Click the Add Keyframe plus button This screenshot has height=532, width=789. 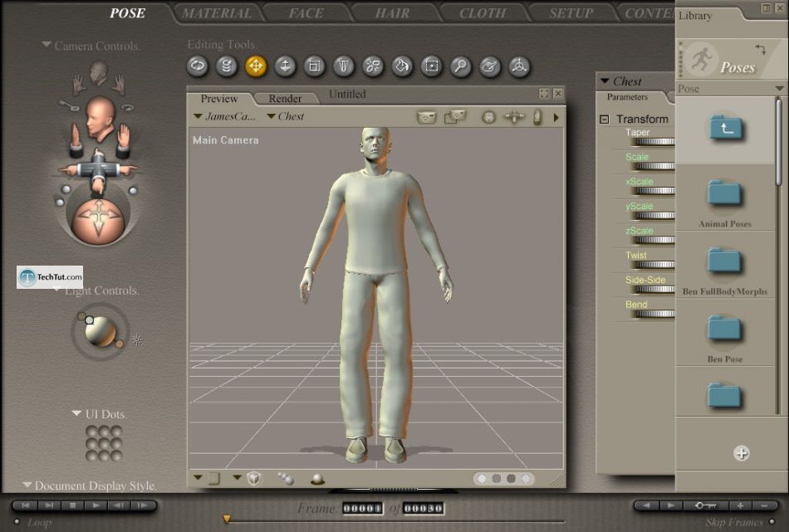[740, 505]
